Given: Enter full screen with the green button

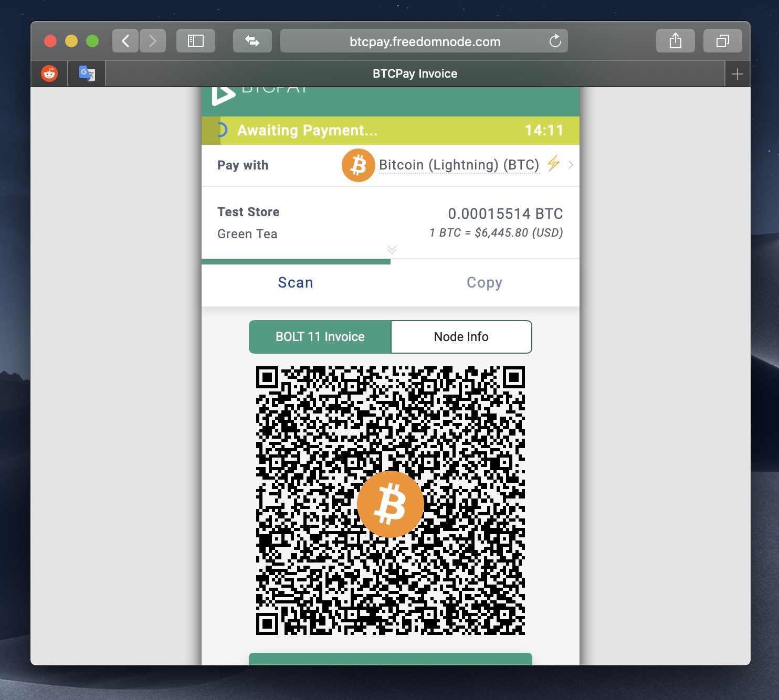Looking at the screenshot, I should [x=92, y=41].
